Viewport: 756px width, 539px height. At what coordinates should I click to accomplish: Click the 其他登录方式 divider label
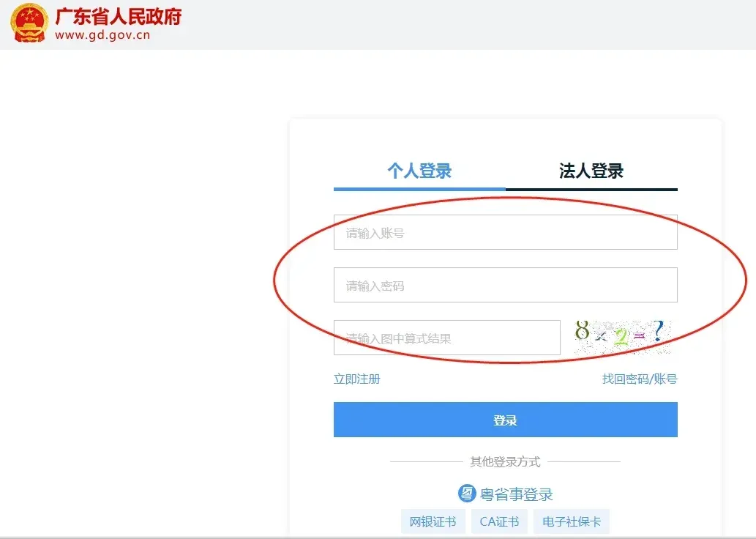coord(505,461)
